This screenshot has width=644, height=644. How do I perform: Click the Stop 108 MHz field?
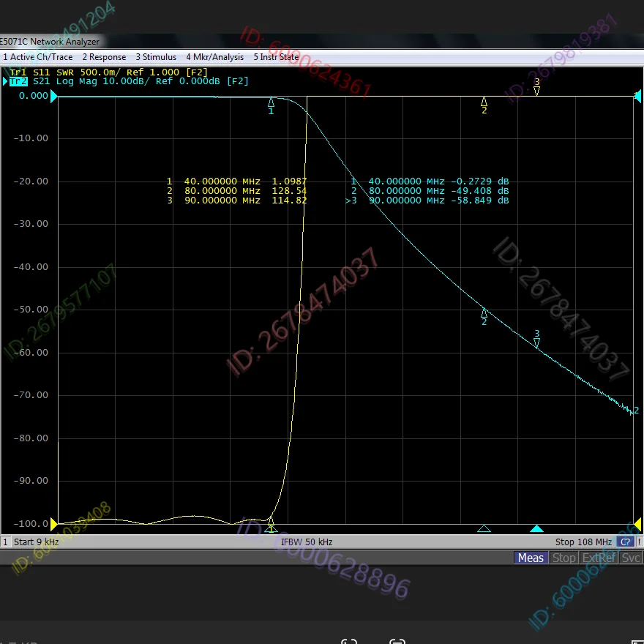point(583,542)
